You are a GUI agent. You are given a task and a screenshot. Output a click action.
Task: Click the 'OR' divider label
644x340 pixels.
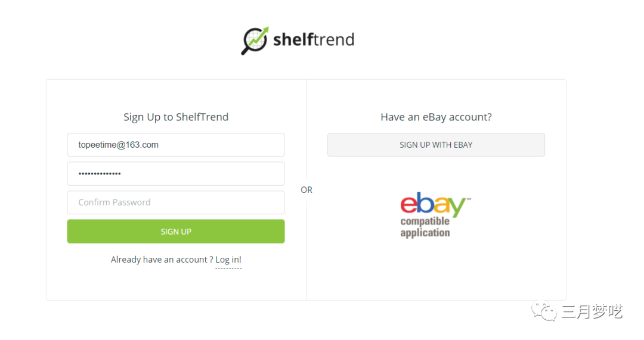[x=306, y=190]
